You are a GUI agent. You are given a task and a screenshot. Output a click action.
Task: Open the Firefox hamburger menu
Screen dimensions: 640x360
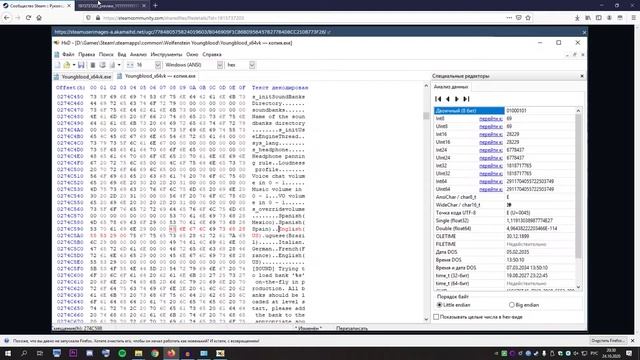pos(633,18)
